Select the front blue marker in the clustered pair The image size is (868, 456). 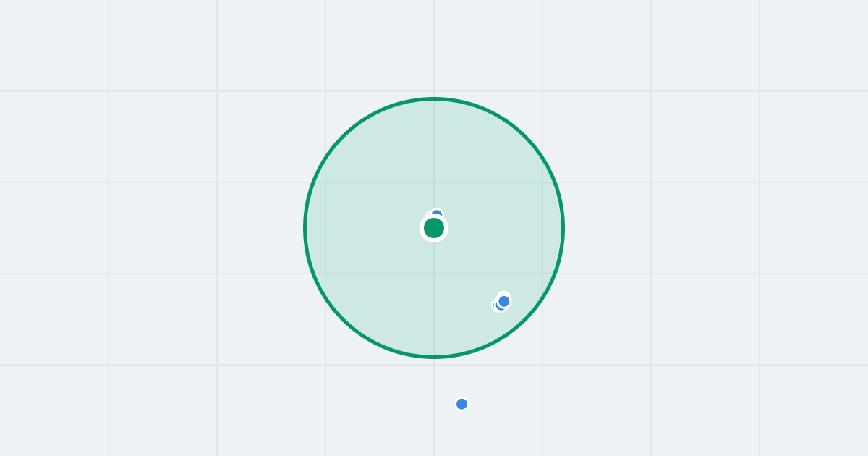coord(504,300)
